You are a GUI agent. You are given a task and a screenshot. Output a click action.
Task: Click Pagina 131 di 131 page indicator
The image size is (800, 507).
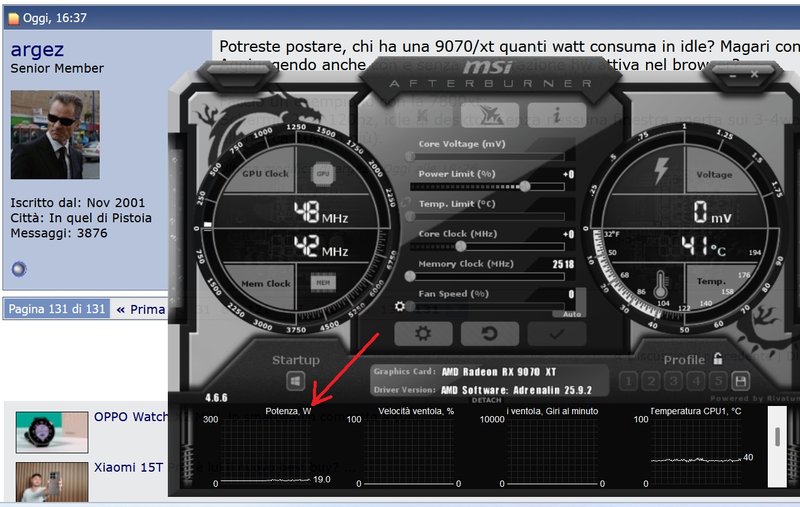pyautogui.click(x=57, y=309)
